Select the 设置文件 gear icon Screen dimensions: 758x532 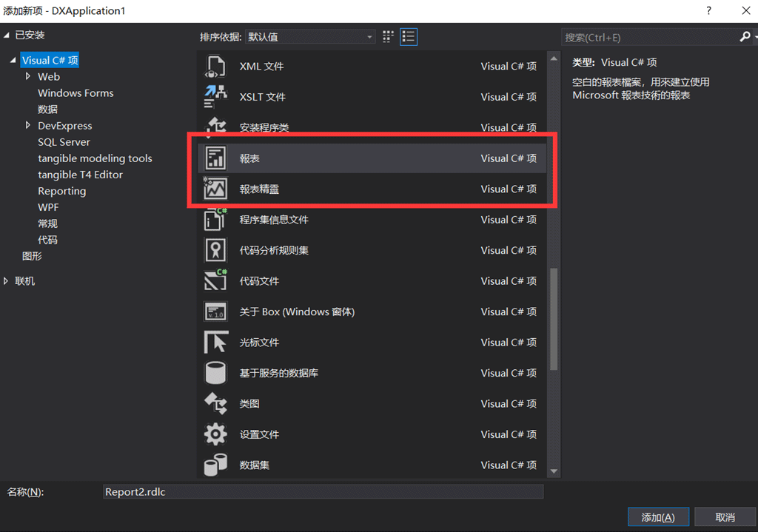point(215,434)
